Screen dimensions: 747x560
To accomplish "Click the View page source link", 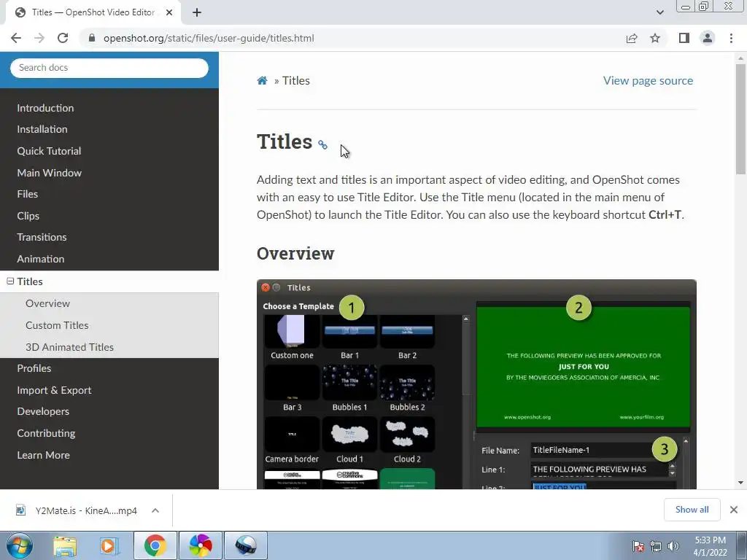I will pos(648,80).
